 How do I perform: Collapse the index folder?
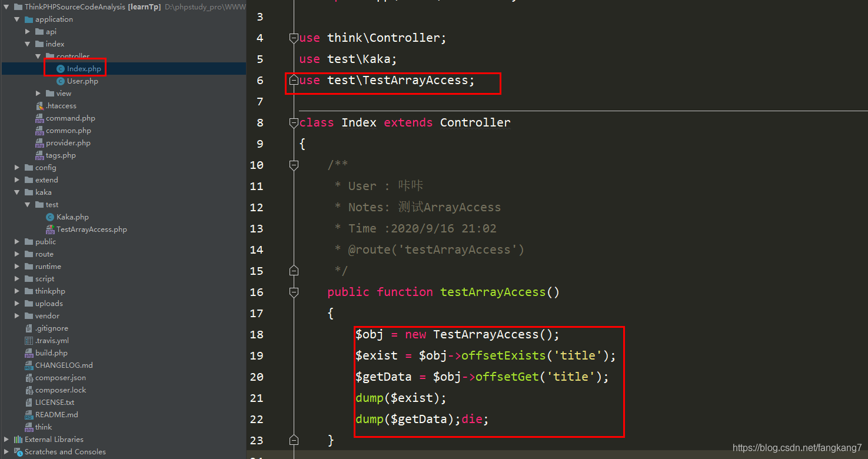[28, 44]
